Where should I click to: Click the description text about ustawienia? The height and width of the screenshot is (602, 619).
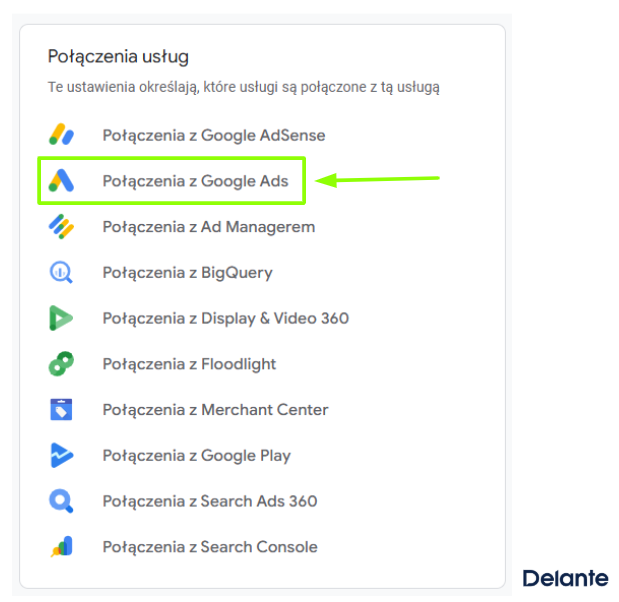pos(244,87)
